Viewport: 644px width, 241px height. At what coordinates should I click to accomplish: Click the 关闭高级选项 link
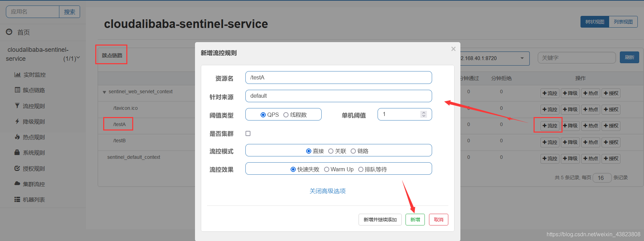[x=328, y=191]
